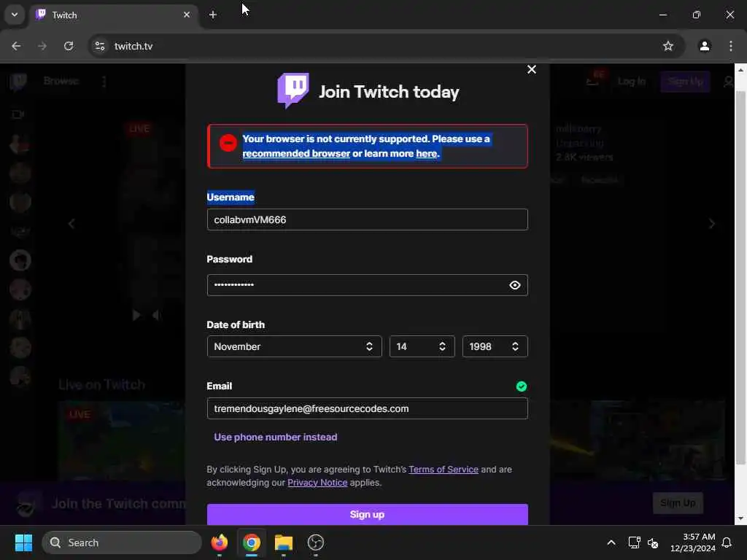The image size is (747, 560).
Task: Open the notifications bell
Action: [727, 542]
